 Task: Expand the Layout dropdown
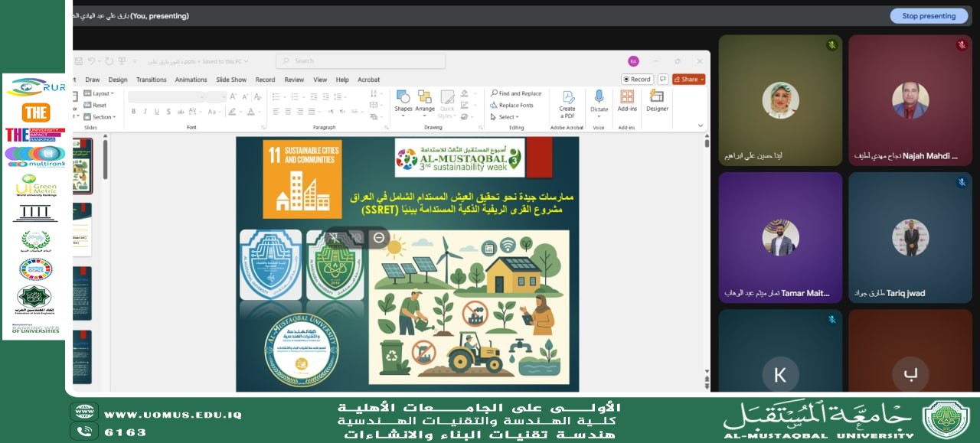(100, 93)
